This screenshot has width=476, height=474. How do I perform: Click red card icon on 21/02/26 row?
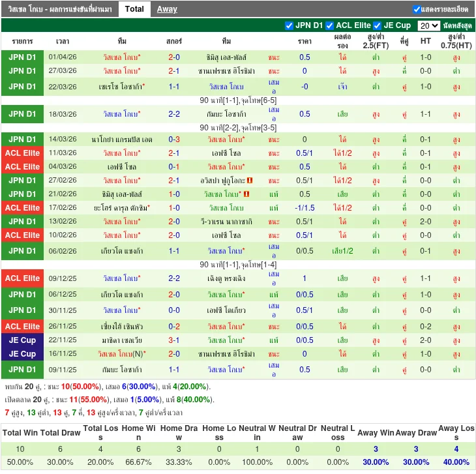247,194
